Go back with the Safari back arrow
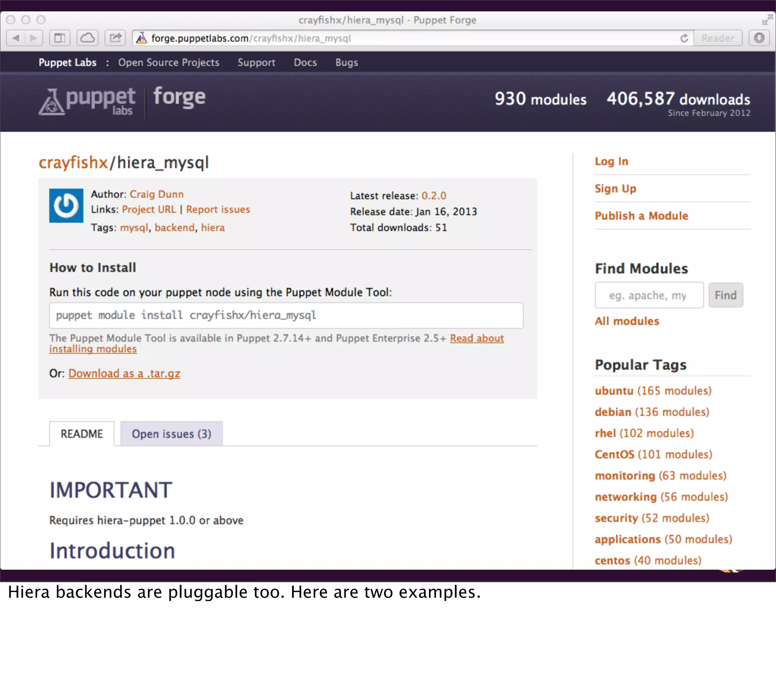Image resolution: width=776 pixels, height=700 pixels. tap(16, 38)
